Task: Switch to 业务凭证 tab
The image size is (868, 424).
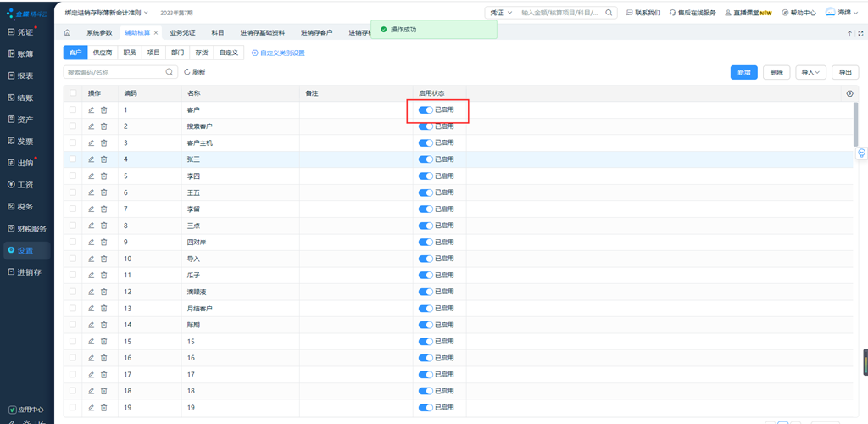Action: 182,33
